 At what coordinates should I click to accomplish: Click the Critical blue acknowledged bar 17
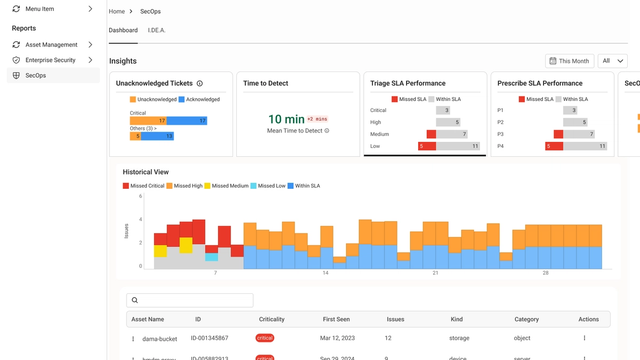pos(187,120)
